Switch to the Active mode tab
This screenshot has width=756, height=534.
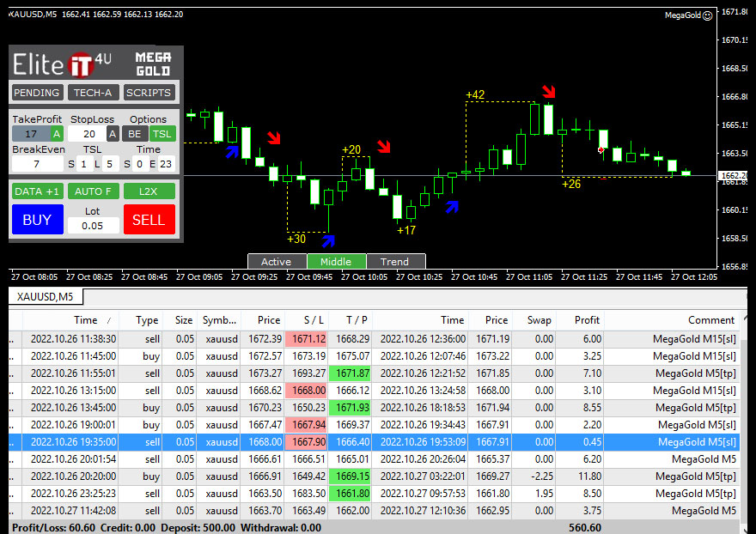pos(277,261)
